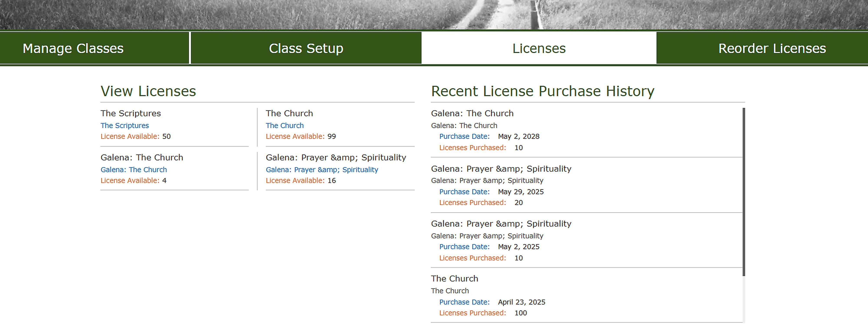Screen dimensions: 868x331
Task: Click Purchase Date for The Church entry
Action: point(464,302)
